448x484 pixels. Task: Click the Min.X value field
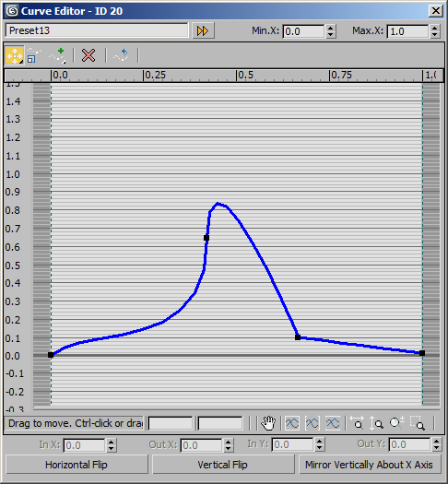click(303, 31)
